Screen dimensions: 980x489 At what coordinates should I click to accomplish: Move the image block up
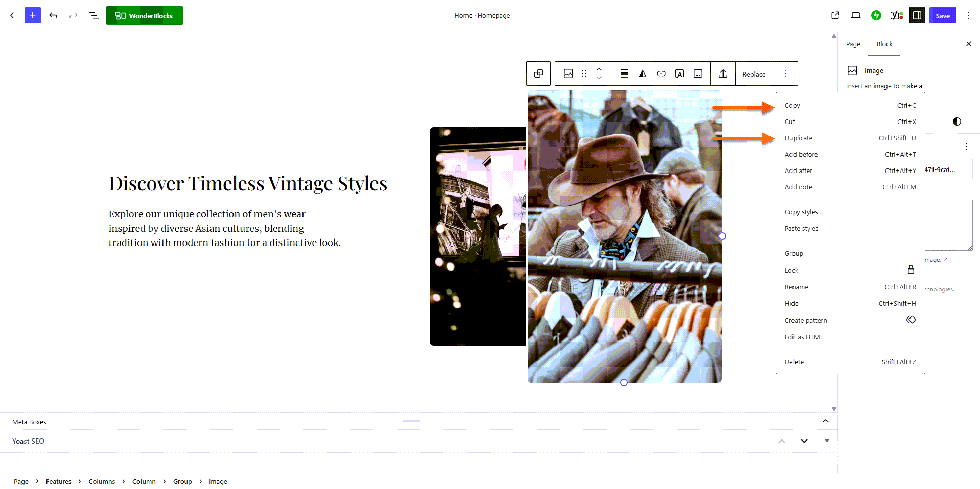[x=599, y=69]
